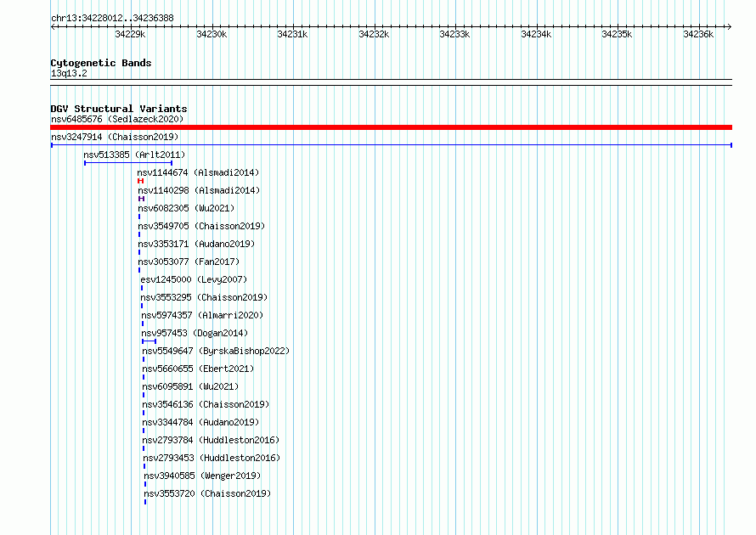Click the nsv957453 Dogan2014 span glyph
The width and height of the screenshot is (756, 535).
[x=149, y=341]
